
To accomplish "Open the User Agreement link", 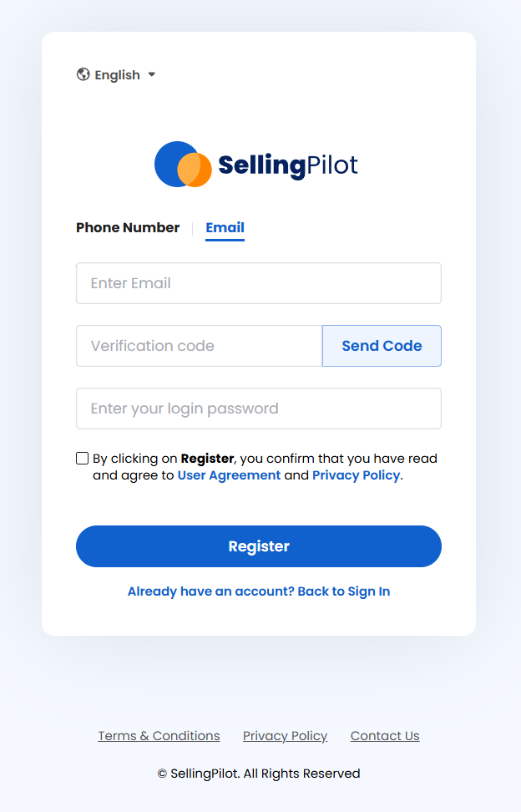I will (229, 475).
